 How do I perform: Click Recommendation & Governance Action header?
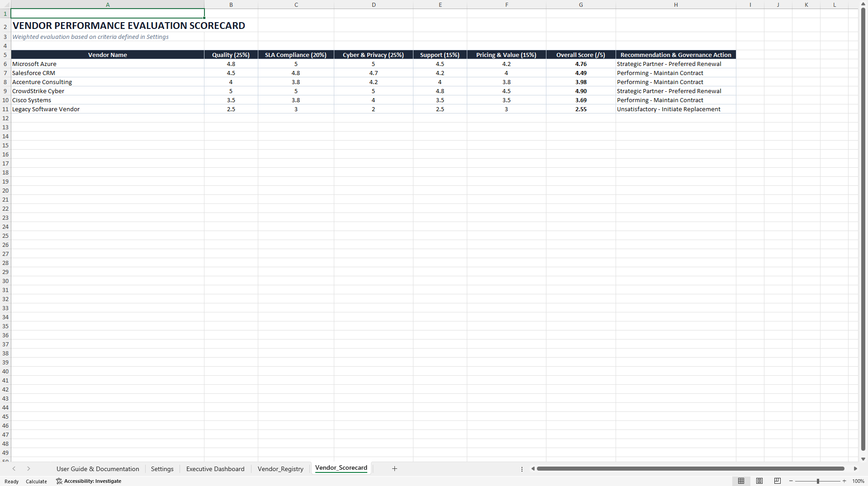point(676,55)
